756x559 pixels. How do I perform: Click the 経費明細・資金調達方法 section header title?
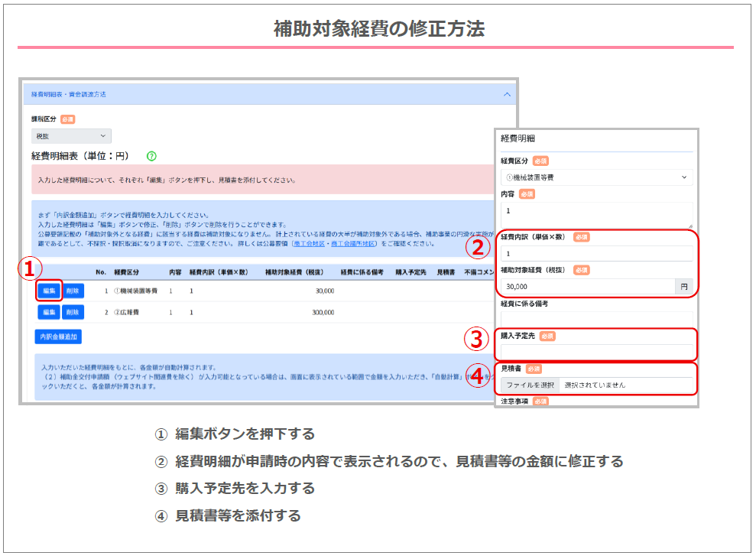69,94
